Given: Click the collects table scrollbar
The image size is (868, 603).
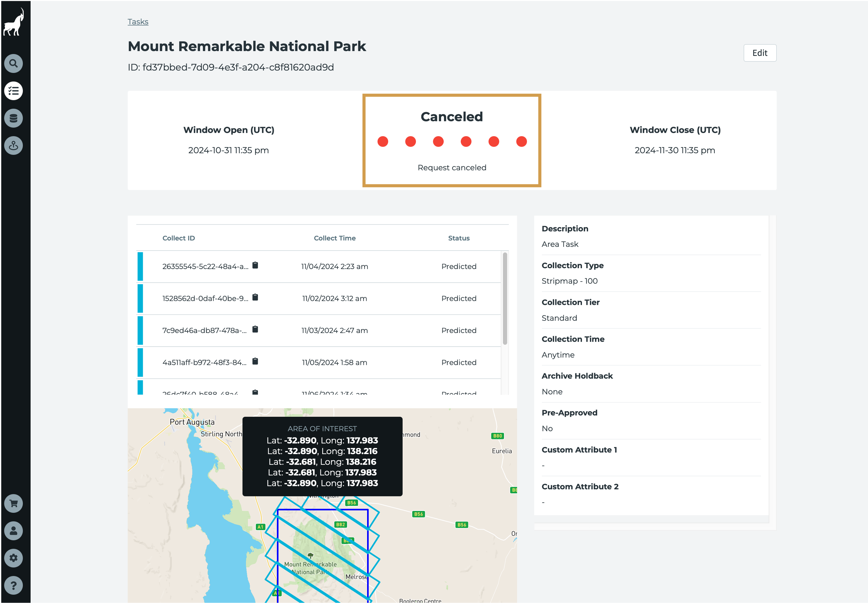Looking at the screenshot, I should 505,298.
